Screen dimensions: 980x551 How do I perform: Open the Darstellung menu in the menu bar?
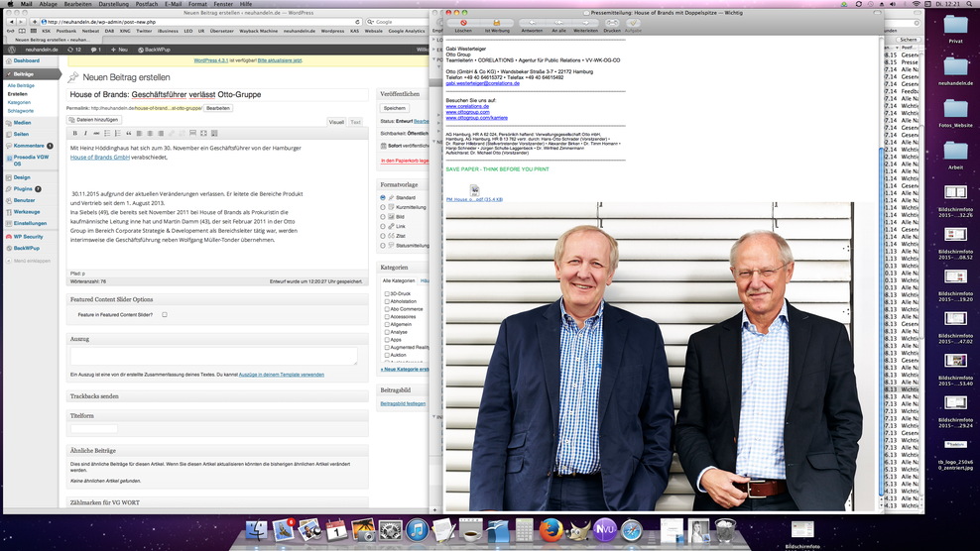point(114,4)
